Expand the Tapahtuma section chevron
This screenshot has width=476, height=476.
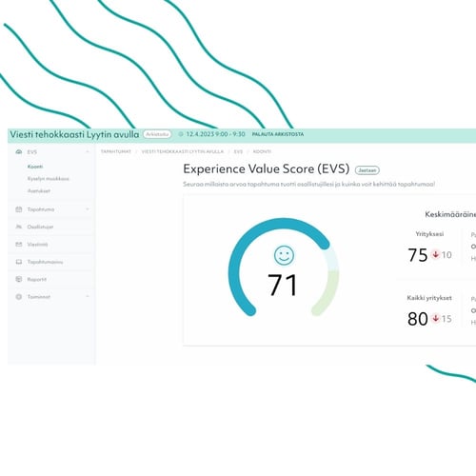pos(88,209)
